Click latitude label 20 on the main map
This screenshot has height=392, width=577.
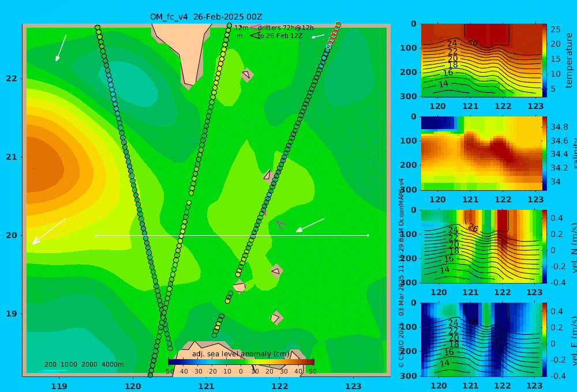point(12,235)
